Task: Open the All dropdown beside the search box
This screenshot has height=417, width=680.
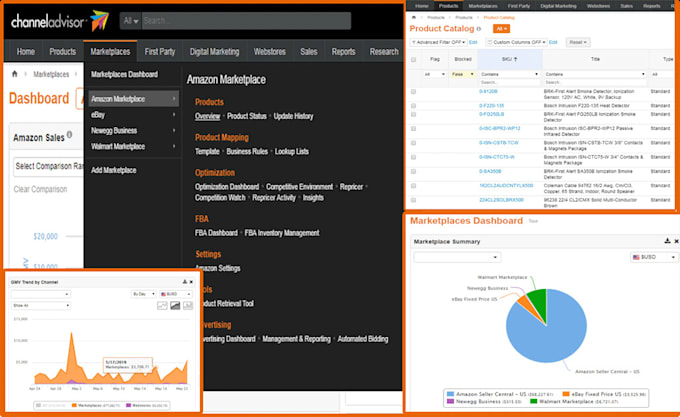Action: 131,21
